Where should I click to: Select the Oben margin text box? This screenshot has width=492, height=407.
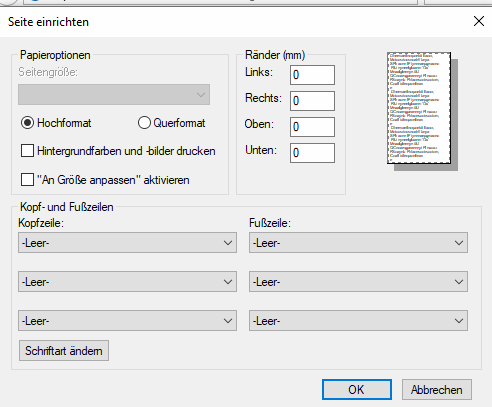(312, 127)
